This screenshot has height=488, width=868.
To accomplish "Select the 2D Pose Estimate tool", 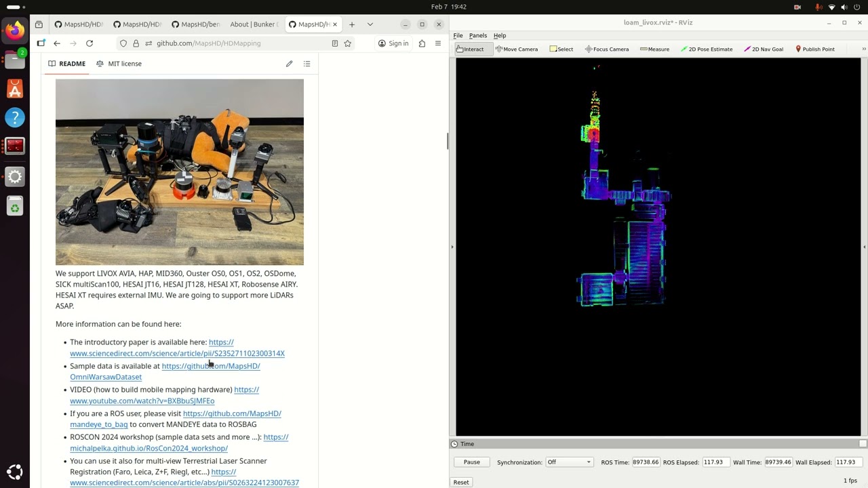I will pyautogui.click(x=706, y=49).
